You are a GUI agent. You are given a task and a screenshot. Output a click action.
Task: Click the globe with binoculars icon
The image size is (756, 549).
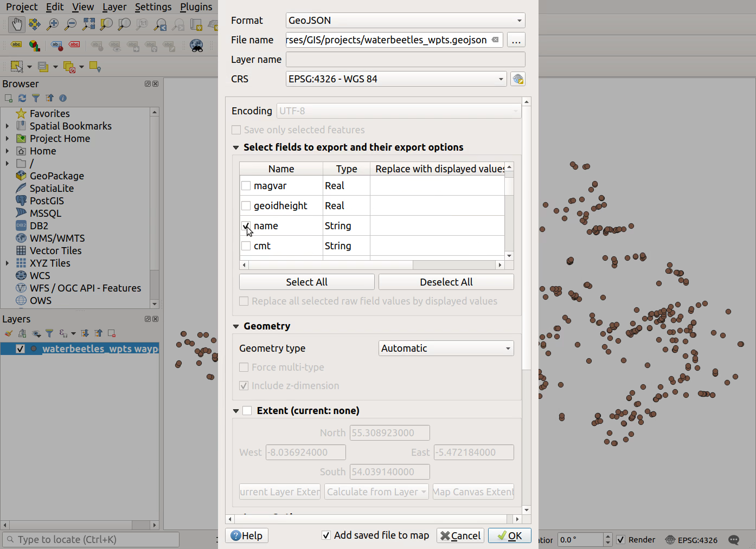coord(196,46)
